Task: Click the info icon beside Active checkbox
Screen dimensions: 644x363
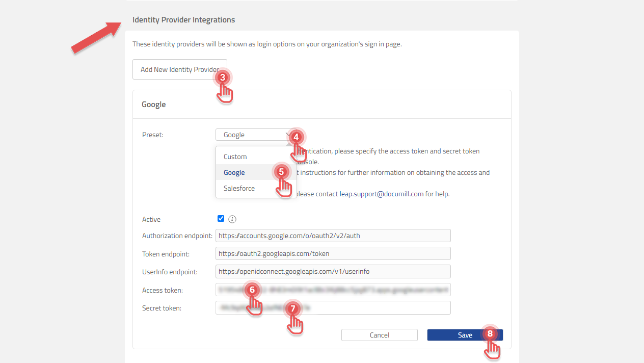Action: 232,219
